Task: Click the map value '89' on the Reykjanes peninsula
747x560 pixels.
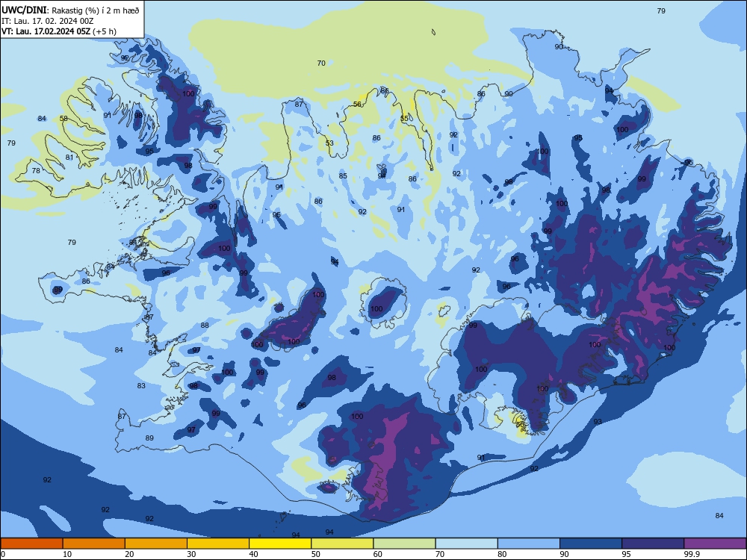Action: coord(149,438)
